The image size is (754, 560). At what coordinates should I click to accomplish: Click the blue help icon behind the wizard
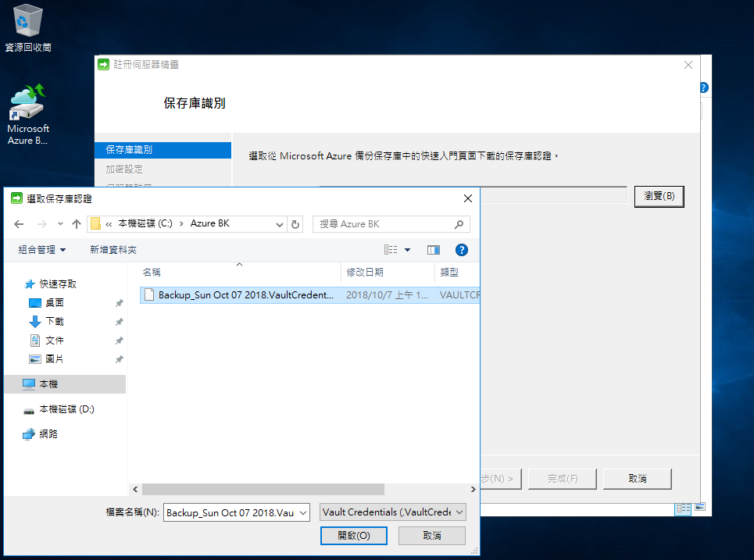point(705,88)
